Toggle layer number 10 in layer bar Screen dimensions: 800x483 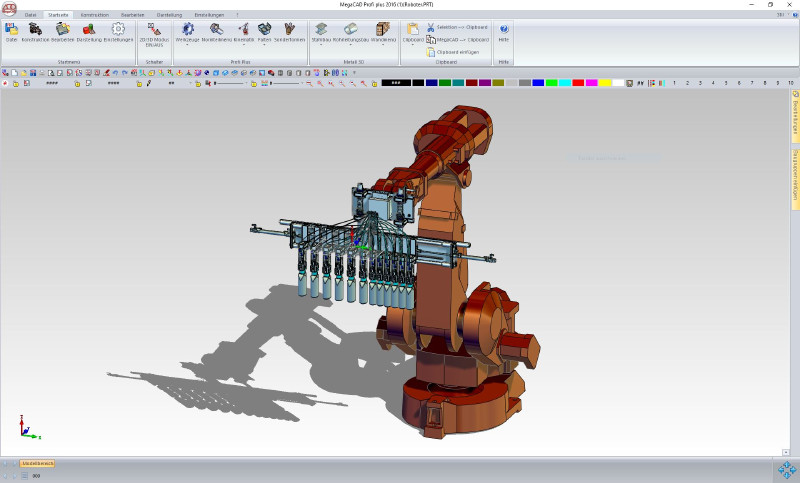point(790,82)
